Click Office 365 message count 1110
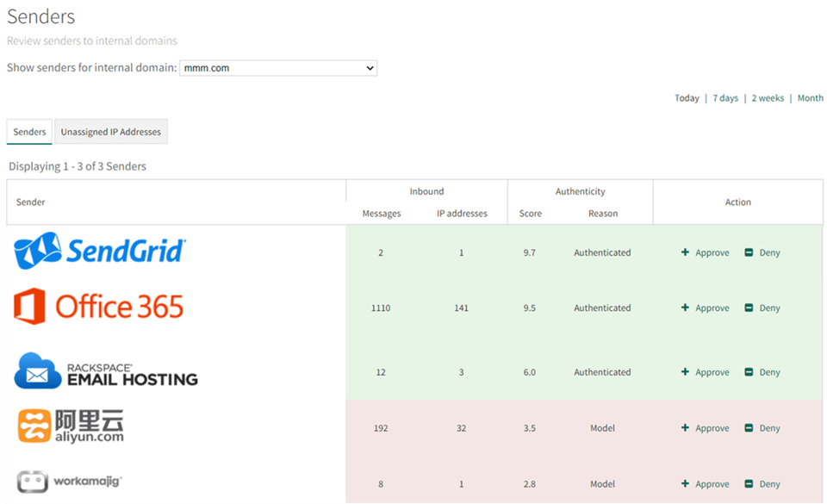 (x=381, y=308)
